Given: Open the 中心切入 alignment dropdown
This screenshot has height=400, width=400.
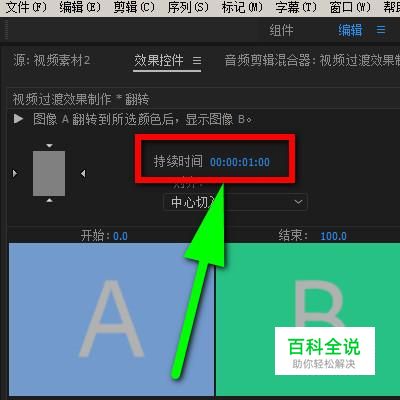Looking at the screenshot, I should tap(235, 202).
